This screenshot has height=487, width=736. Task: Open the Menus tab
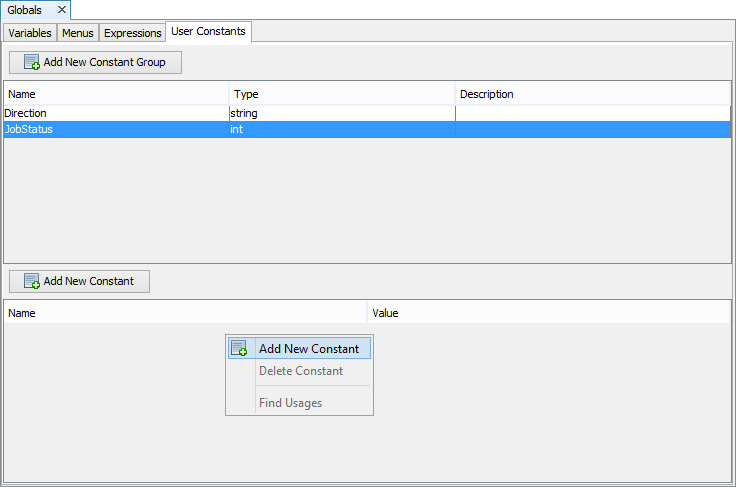(x=77, y=33)
